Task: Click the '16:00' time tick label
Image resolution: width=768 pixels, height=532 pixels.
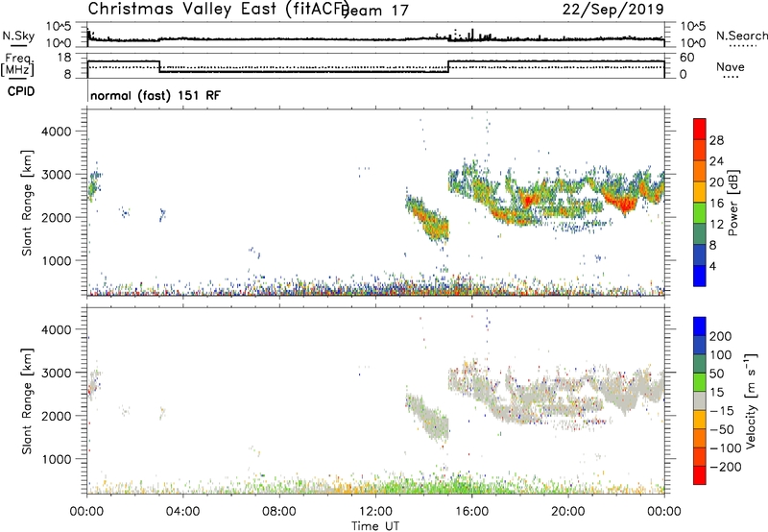Action: pos(471,512)
